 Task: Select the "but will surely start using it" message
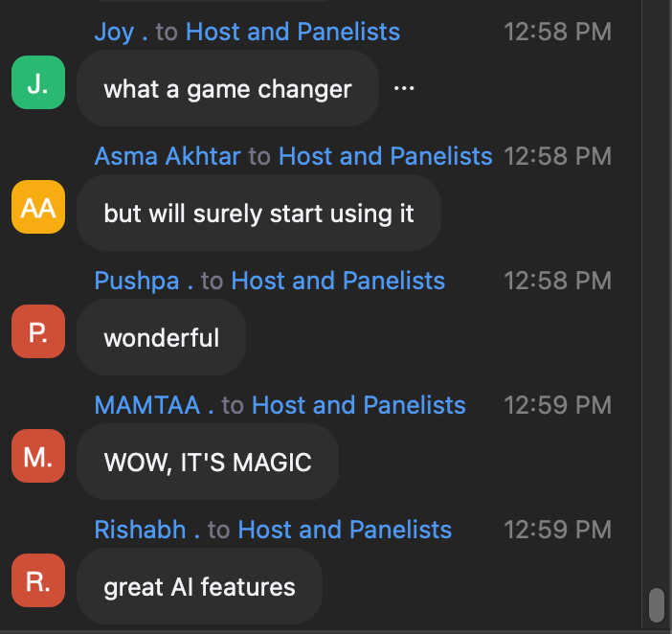click(x=258, y=213)
